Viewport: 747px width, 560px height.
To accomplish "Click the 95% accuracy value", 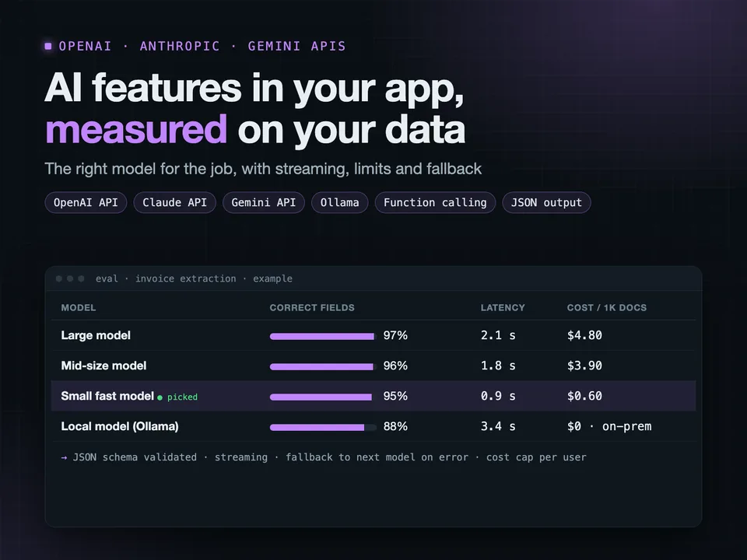I will click(395, 396).
